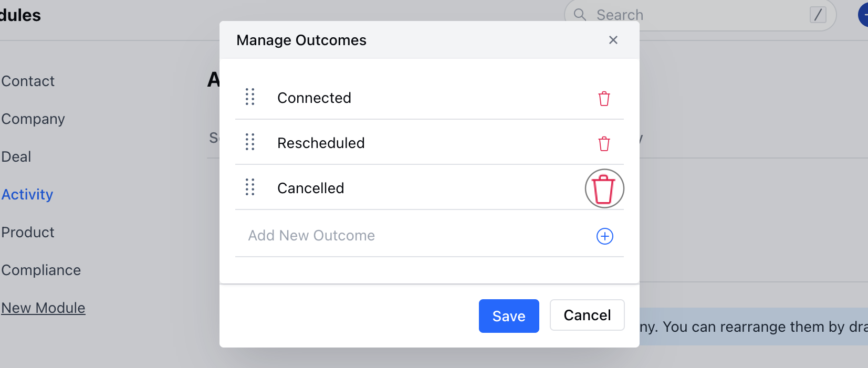Screen dimensions: 868x368
Task: Open the Contact module
Action: coord(28,81)
